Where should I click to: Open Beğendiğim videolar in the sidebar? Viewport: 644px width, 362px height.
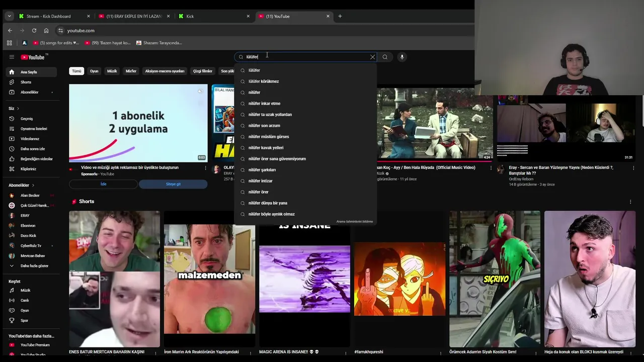pos(32,159)
